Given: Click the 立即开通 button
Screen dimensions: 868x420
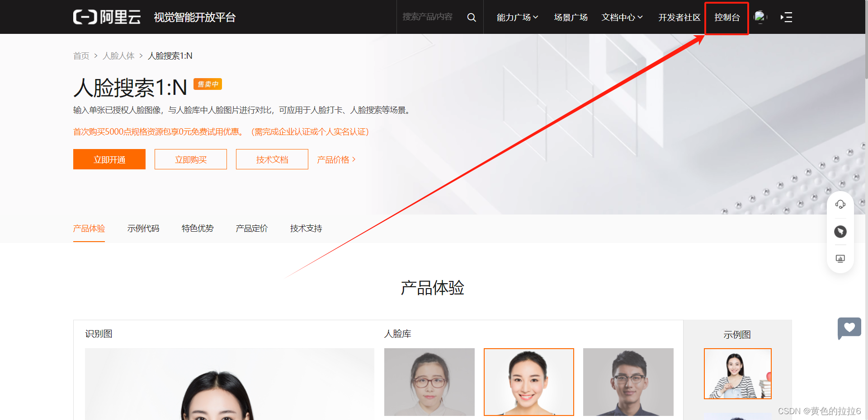Looking at the screenshot, I should (109, 159).
